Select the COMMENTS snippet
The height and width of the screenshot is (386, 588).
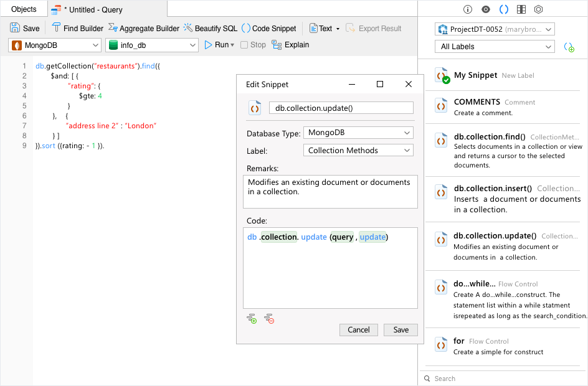tap(503, 107)
